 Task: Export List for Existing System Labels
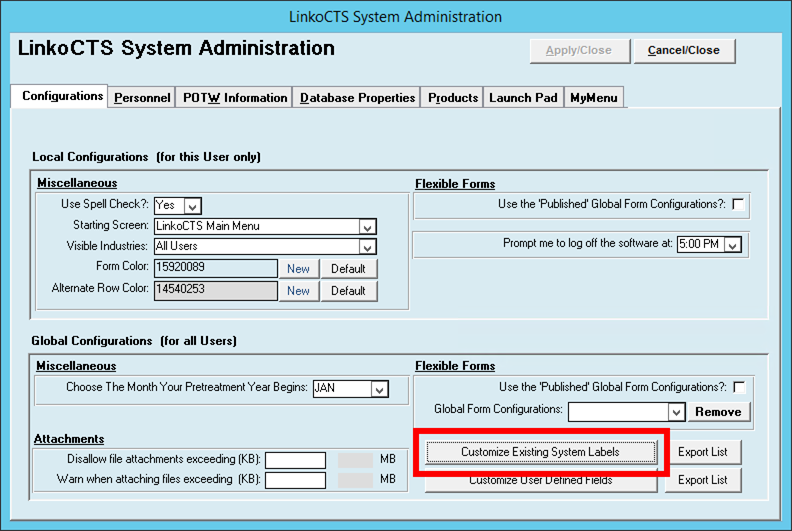pos(703,452)
